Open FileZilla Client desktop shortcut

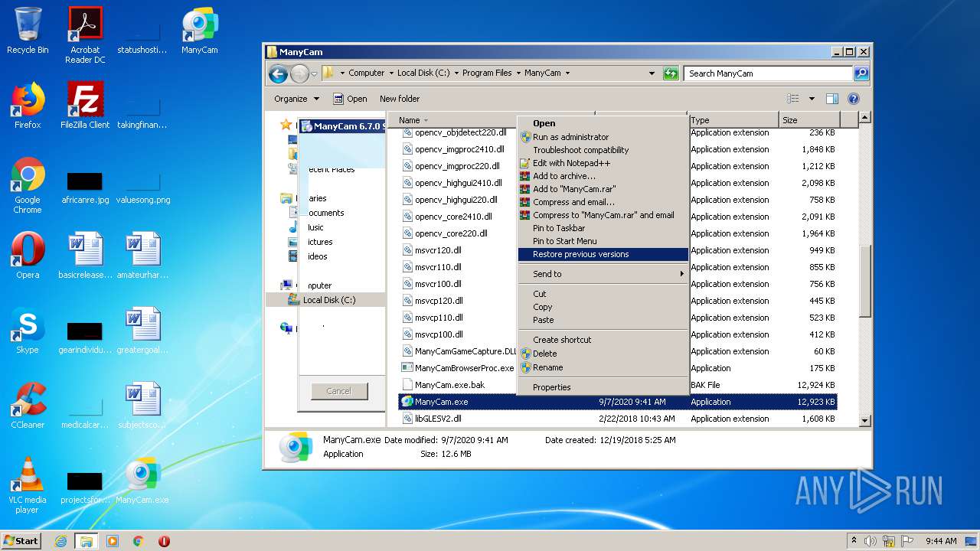click(x=85, y=106)
